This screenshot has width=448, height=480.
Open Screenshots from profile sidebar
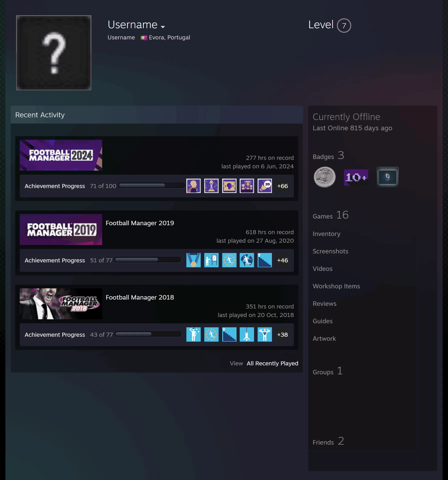pos(330,251)
